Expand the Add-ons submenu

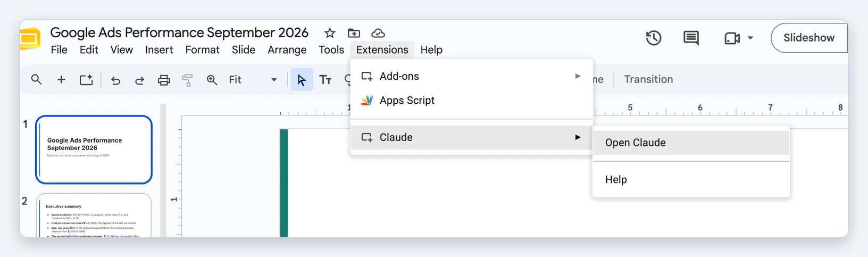tap(472, 76)
